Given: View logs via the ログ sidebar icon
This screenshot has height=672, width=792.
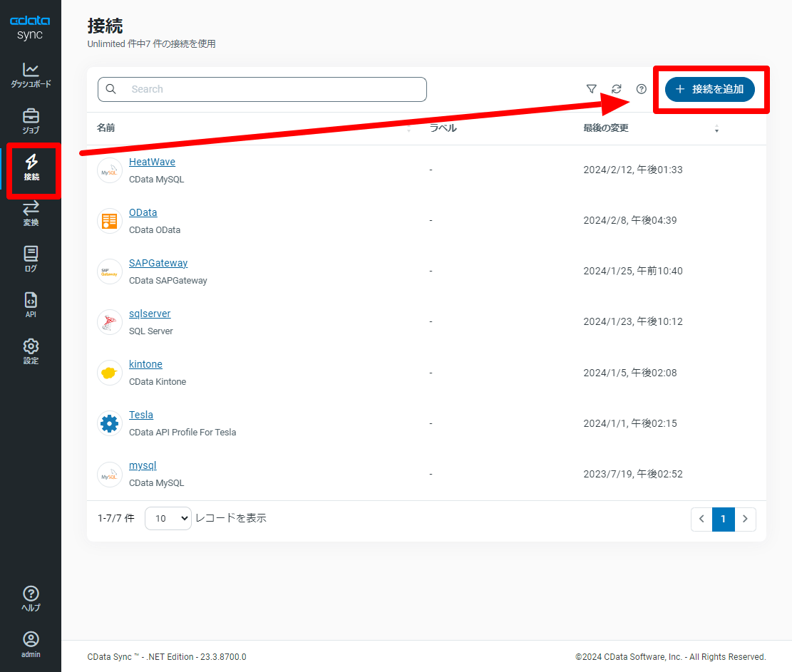Looking at the screenshot, I should pos(31,258).
